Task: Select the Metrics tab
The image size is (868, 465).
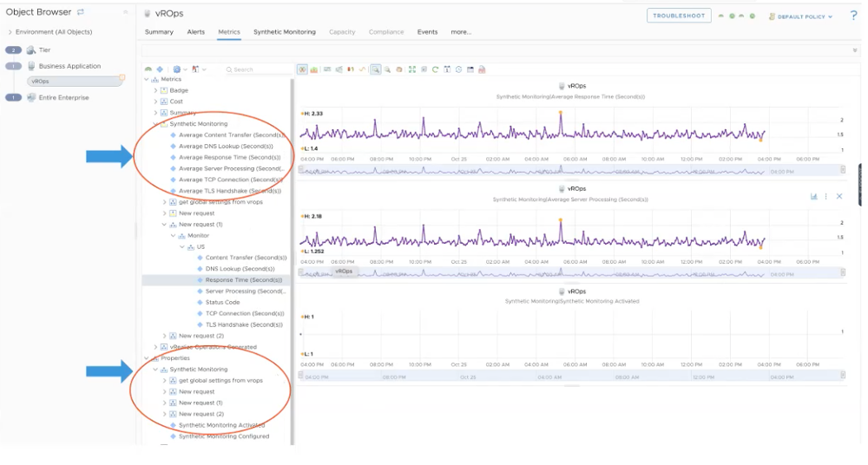Action: 228,32
